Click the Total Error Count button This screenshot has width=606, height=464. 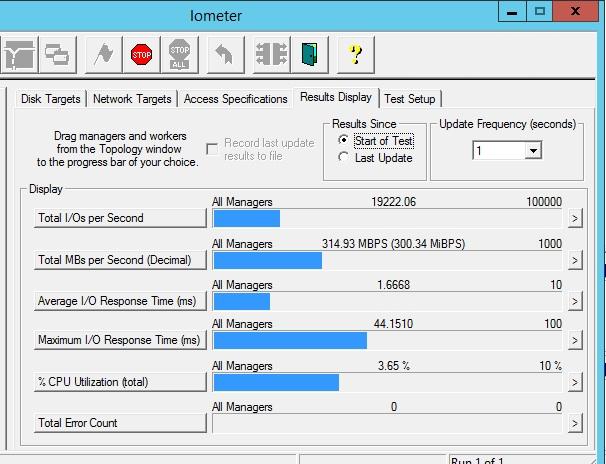coord(120,423)
